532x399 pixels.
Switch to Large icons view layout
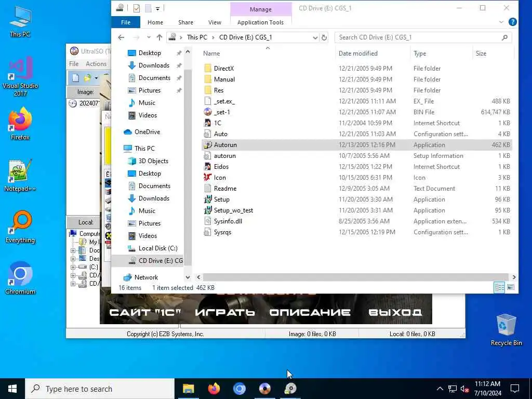click(x=511, y=287)
